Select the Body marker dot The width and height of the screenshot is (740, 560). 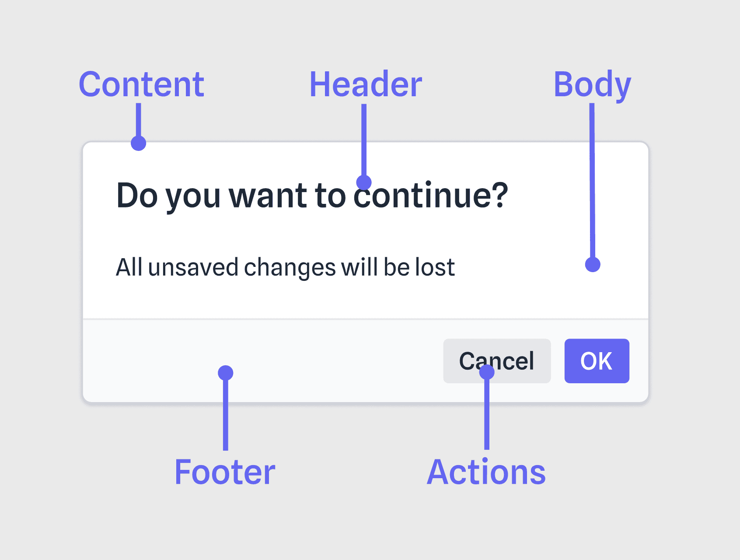pyautogui.click(x=593, y=264)
